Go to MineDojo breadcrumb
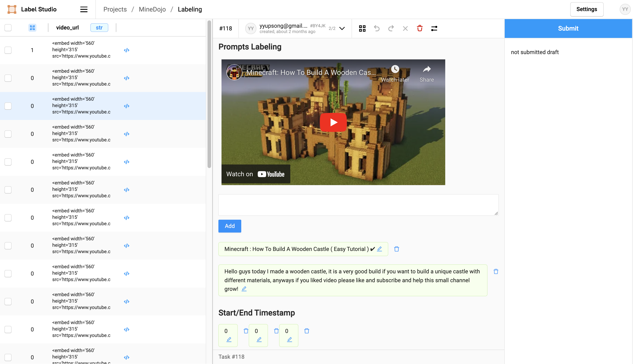The width and height of the screenshot is (633, 364). (152, 9)
